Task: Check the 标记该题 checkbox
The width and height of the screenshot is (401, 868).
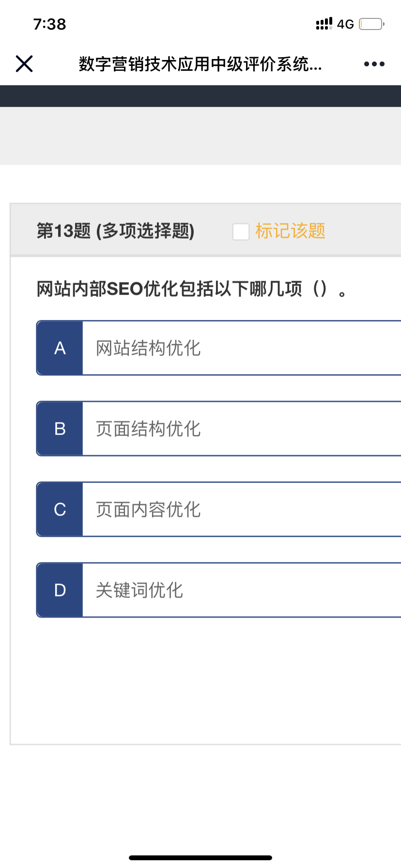Action: 241,232
